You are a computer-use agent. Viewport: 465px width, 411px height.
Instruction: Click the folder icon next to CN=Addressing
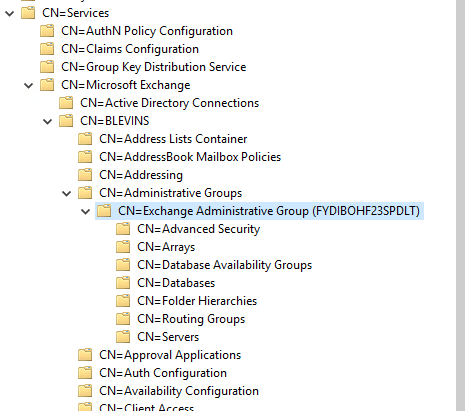85,175
